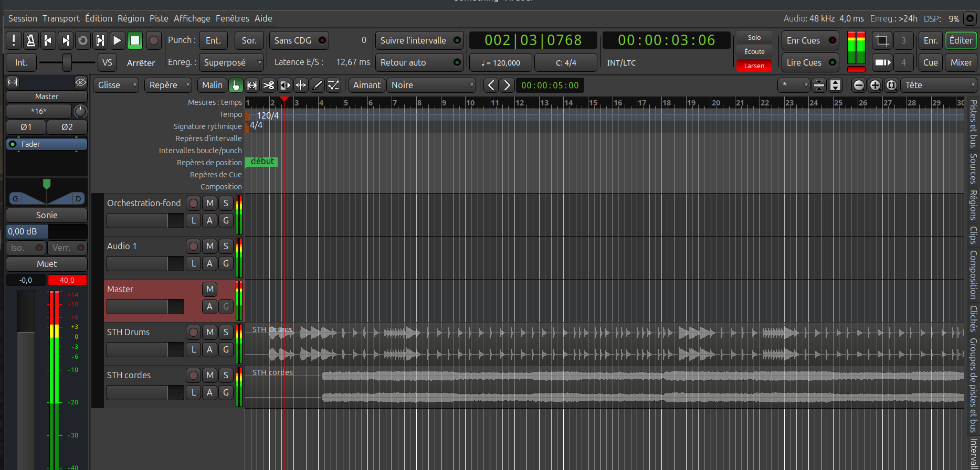980x470 pixels.
Task: Solo the Orchestration-fond track
Action: click(x=226, y=203)
